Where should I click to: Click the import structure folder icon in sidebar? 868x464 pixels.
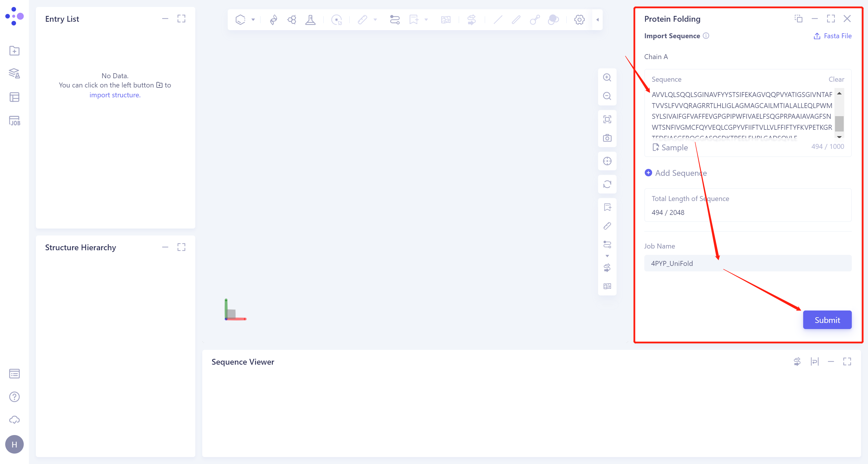click(x=14, y=51)
